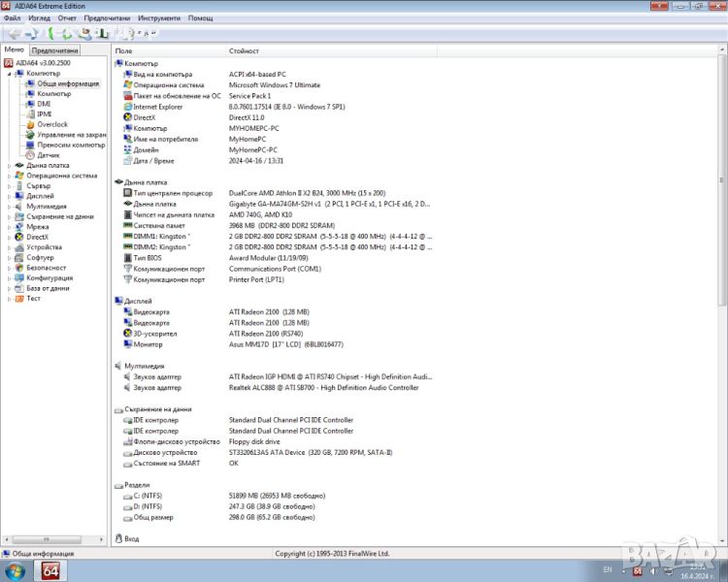Screen dimensions: 728x582
Task: Select the Датчик (sensor) item
Action: [x=49, y=155]
